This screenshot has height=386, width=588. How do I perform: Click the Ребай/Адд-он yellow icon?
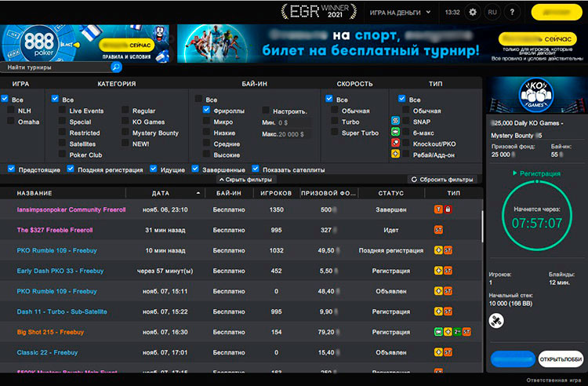[x=395, y=154]
